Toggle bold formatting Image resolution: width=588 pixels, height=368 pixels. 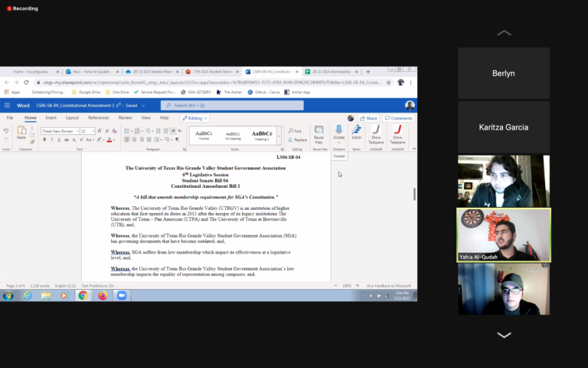tap(44, 140)
